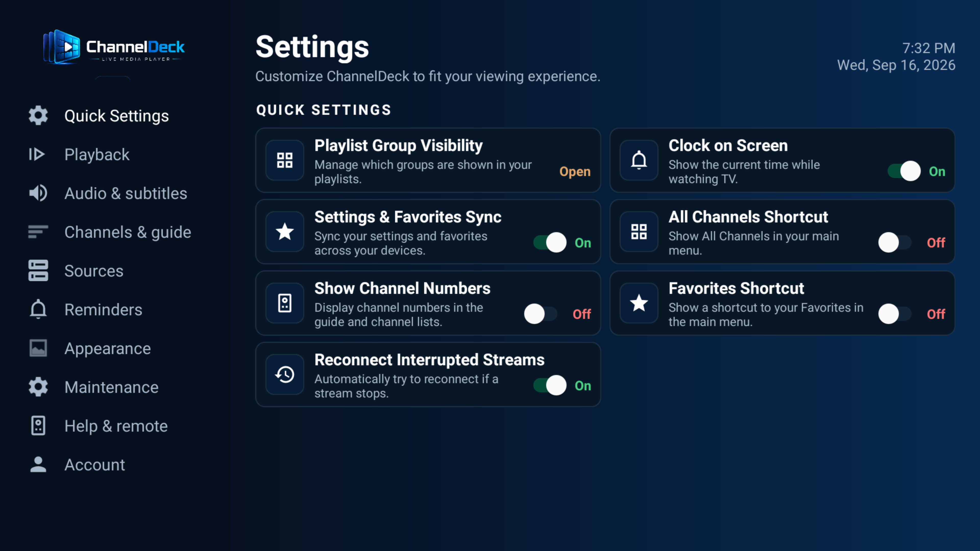Image resolution: width=980 pixels, height=551 pixels.
Task: Click the Help & remote icon in sidebar
Action: point(38,426)
